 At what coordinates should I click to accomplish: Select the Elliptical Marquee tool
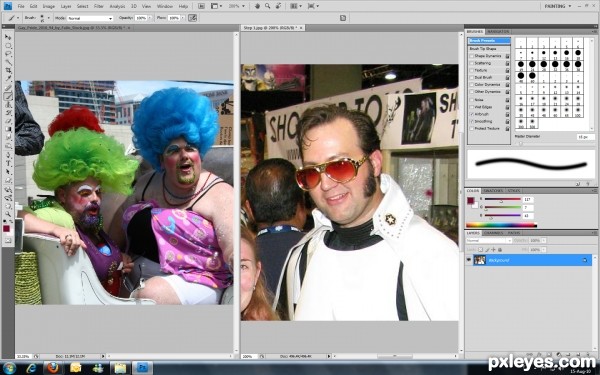pos(8,46)
